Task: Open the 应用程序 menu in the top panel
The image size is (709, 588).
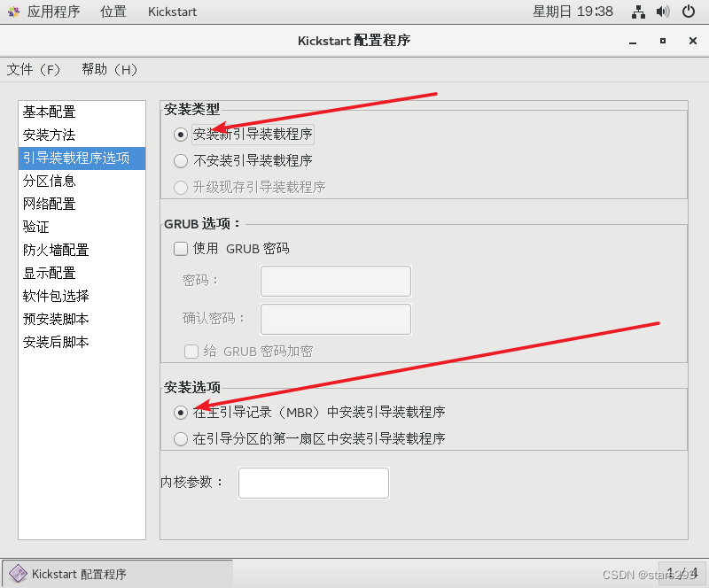Action: (x=53, y=12)
